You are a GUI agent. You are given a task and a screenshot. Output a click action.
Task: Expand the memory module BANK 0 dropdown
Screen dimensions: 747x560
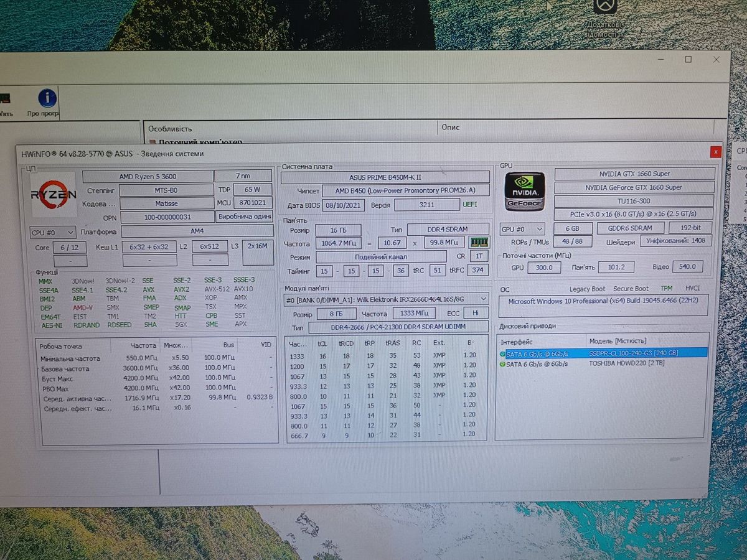click(x=386, y=299)
